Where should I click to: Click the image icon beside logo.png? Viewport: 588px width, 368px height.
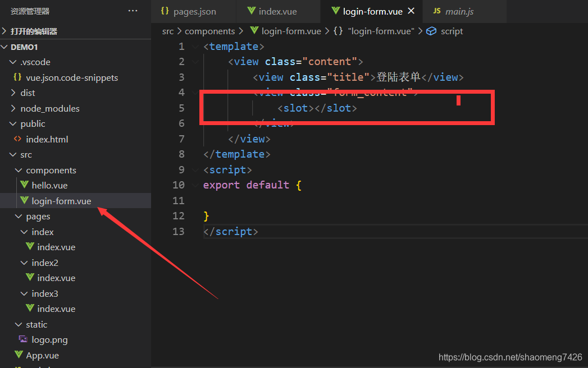pyautogui.click(x=23, y=339)
